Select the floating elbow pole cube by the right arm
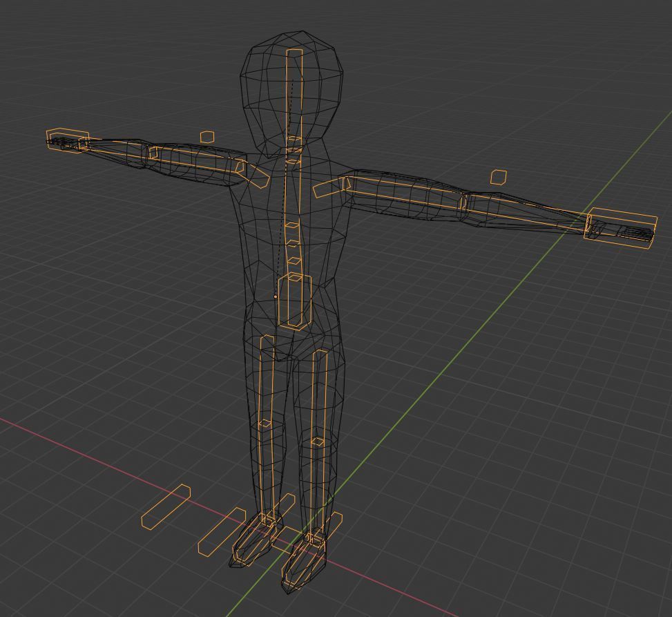The height and width of the screenshot is (617, 672). (207, 137)
